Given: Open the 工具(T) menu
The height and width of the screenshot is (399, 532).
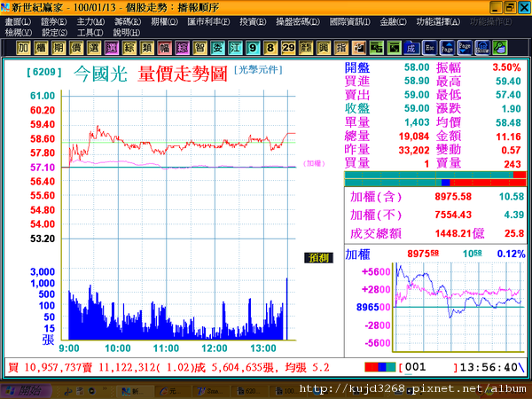Looking at the screenshot, I should click(90, 33).
